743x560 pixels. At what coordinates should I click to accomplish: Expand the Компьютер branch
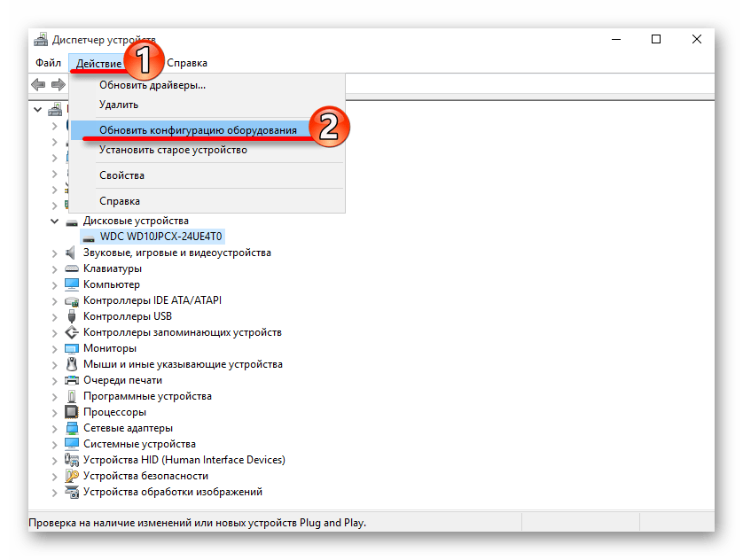54,285
